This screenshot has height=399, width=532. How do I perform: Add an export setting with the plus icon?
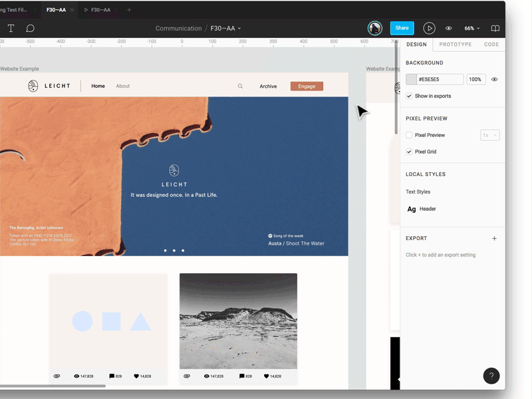[494, 239]
